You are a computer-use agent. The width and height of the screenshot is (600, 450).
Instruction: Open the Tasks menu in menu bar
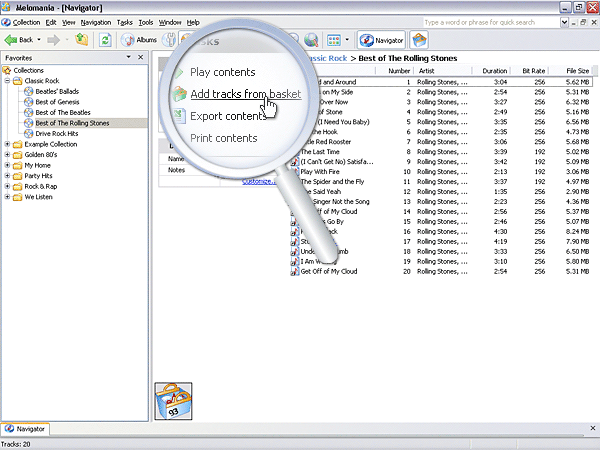pyautogui.click(x=124, y=23)
